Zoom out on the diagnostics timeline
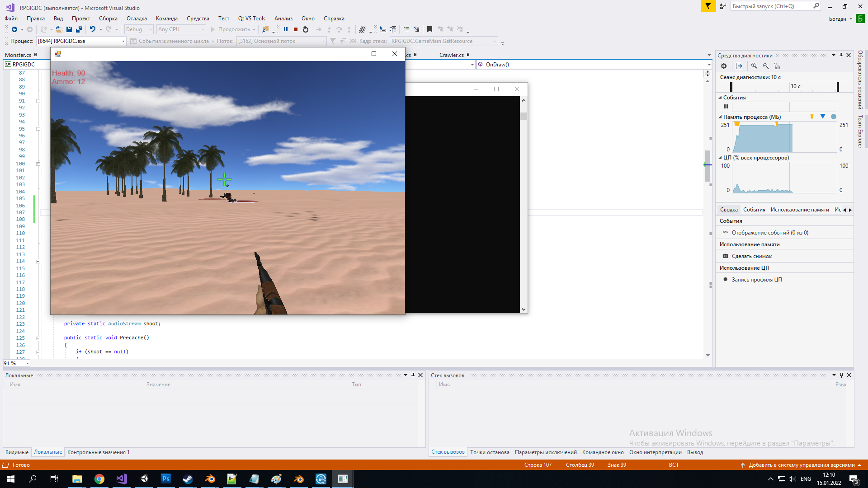The width and height of the screenshot is (868, 488). coord(766,66)
